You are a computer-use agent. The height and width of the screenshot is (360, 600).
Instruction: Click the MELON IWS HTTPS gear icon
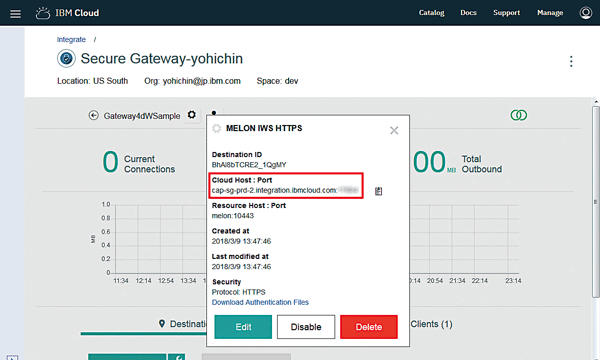pos(217,129)
